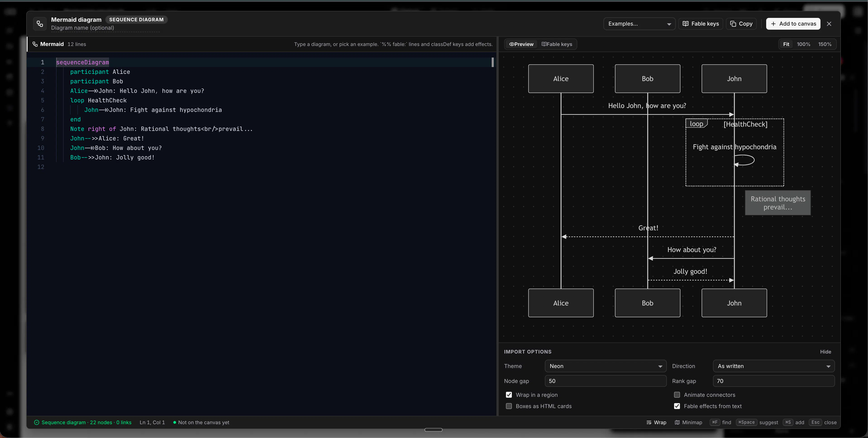
Task: Toggle the Minimap icon in status bar
Action: coord(677,423)
